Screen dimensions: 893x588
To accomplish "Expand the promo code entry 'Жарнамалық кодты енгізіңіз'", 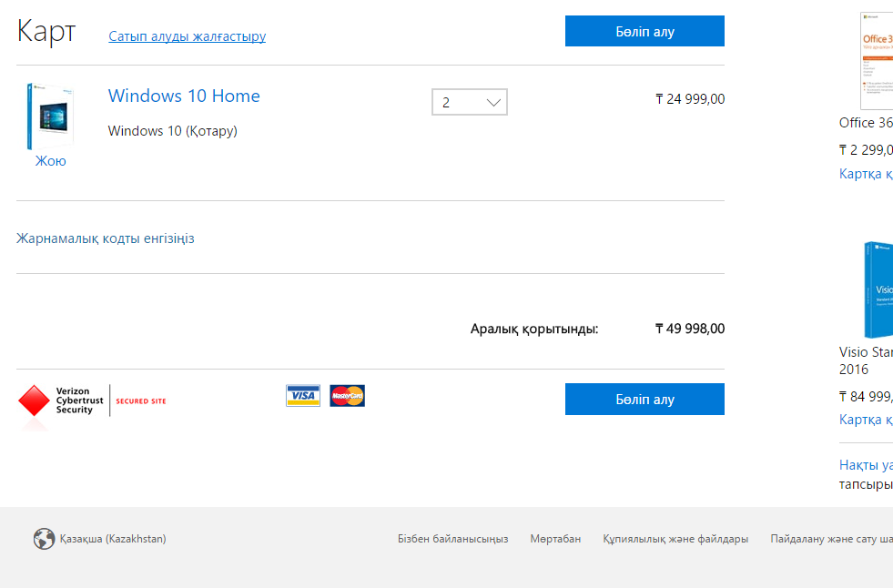I will tap(106, 238).
